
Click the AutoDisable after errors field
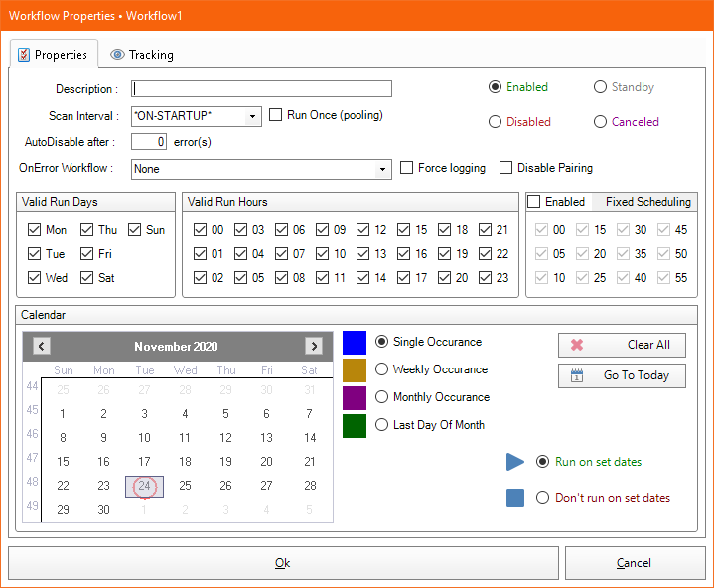click(149, 142)
